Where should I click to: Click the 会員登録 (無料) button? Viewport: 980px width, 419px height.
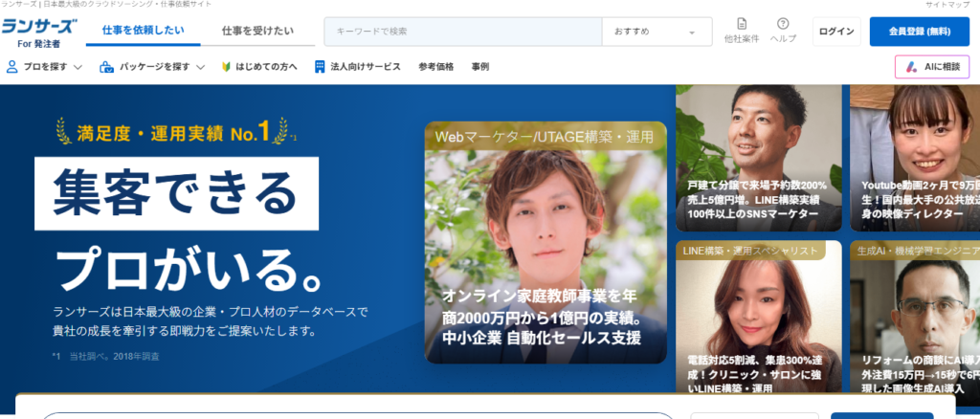point(919,32)
